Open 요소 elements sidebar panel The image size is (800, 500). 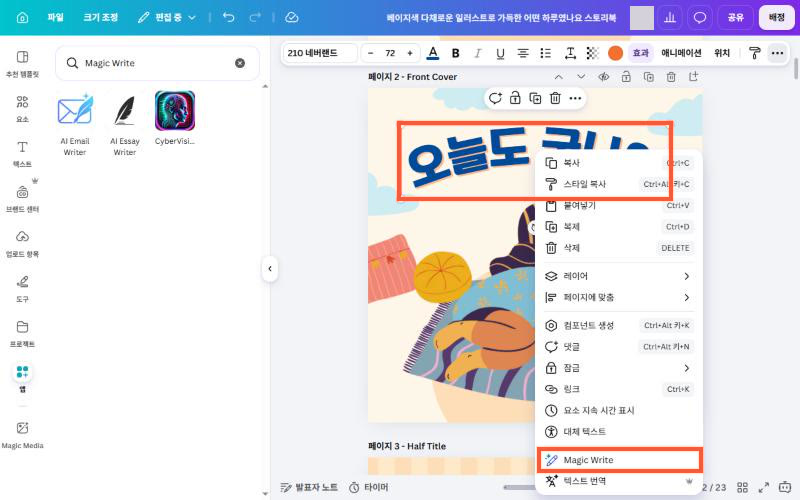pyautogui.click(x=22, y=109)
